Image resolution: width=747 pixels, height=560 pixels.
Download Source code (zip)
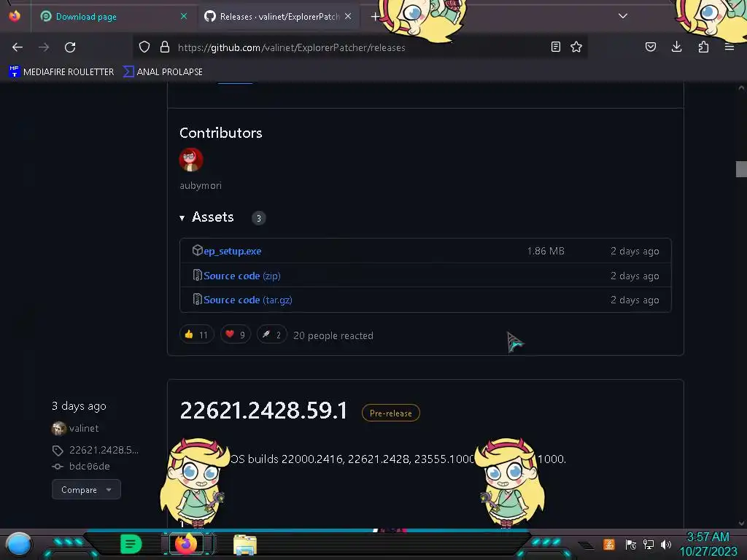242,276
